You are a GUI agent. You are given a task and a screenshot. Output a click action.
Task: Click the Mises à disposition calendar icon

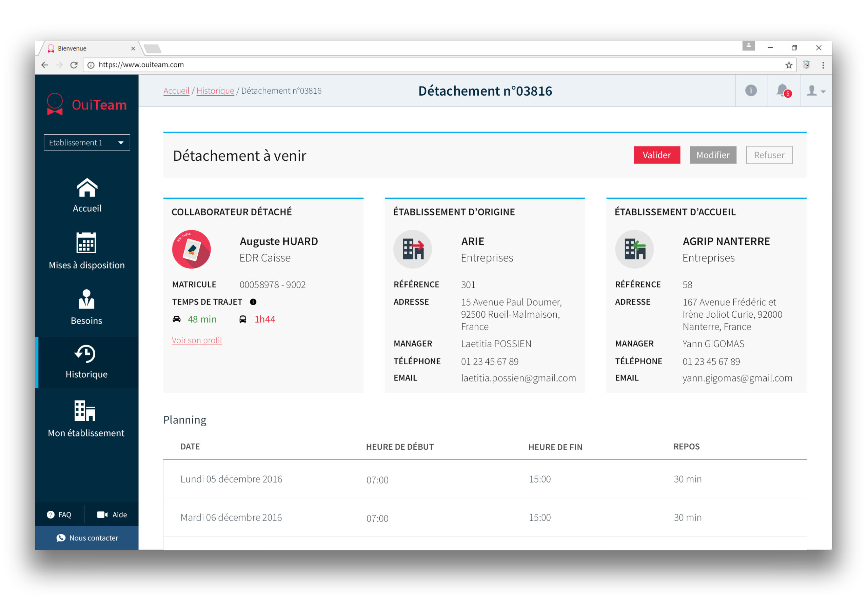coord(86,243)
